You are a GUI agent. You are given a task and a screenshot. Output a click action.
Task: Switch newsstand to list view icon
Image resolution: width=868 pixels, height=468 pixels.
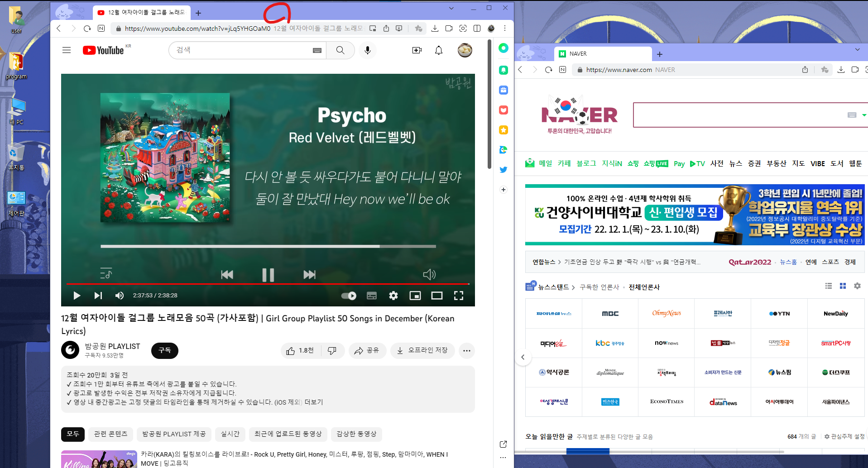[x=829, y=286]
